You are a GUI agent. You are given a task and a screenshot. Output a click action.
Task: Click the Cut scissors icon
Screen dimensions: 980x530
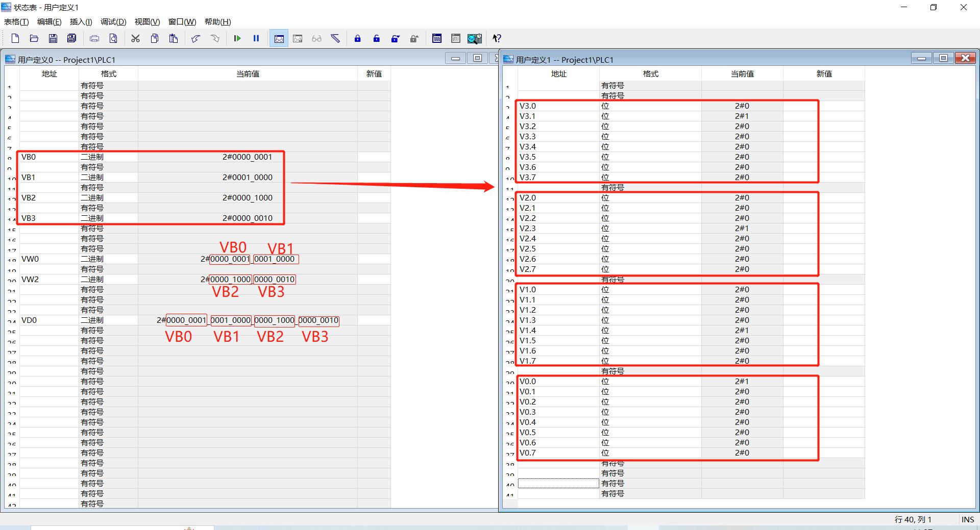(x=135, y=38)
